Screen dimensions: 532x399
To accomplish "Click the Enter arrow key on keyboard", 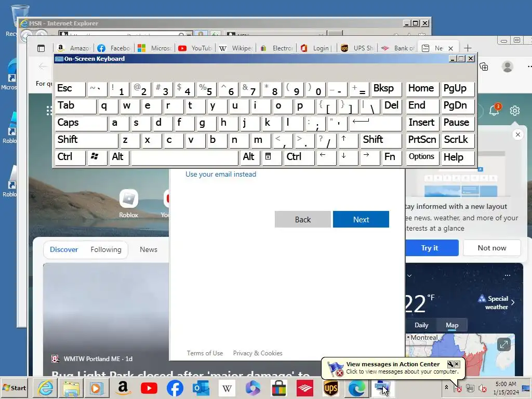I will point(375,123).
